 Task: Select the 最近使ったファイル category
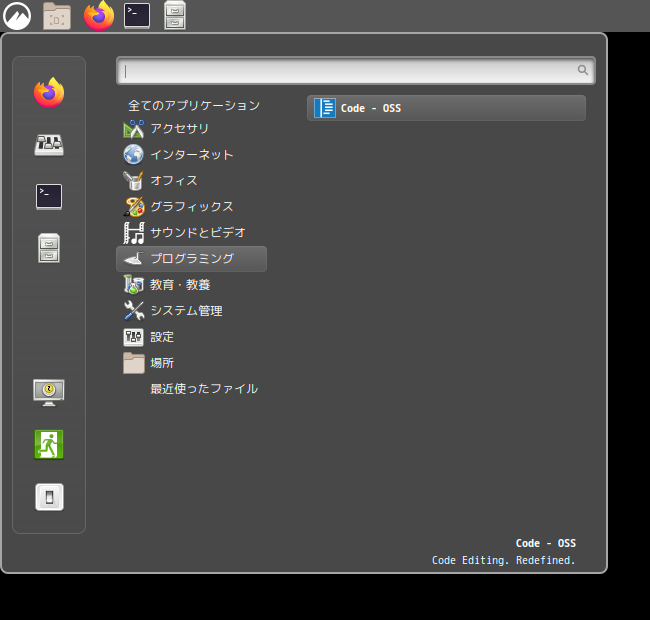(204, 389)
